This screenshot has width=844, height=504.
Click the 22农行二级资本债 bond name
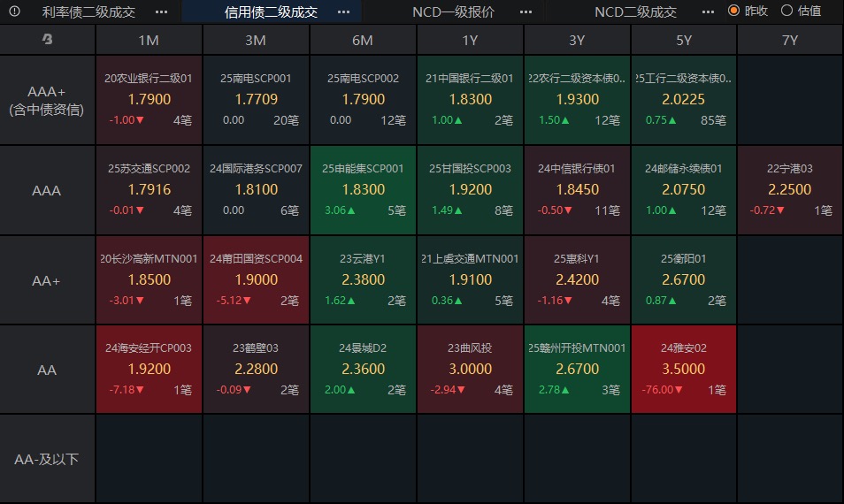tap(577, 79)
